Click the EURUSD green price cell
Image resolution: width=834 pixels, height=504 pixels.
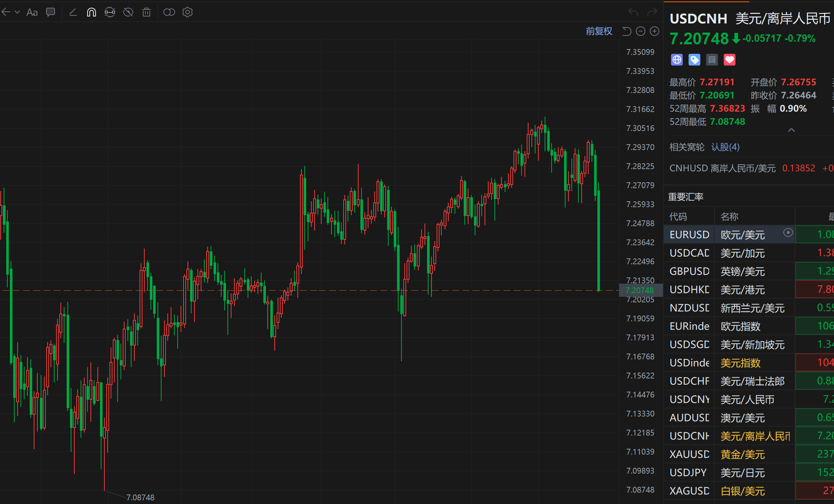coord(815,235)
